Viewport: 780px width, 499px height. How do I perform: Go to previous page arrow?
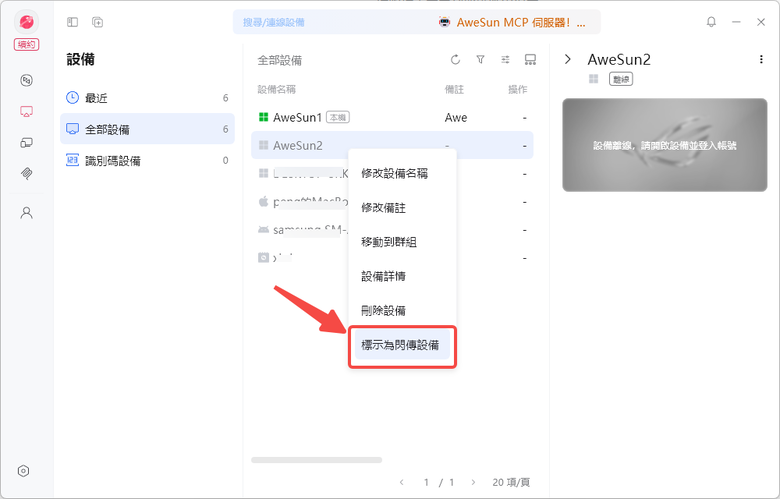click(x=401, y=482)
